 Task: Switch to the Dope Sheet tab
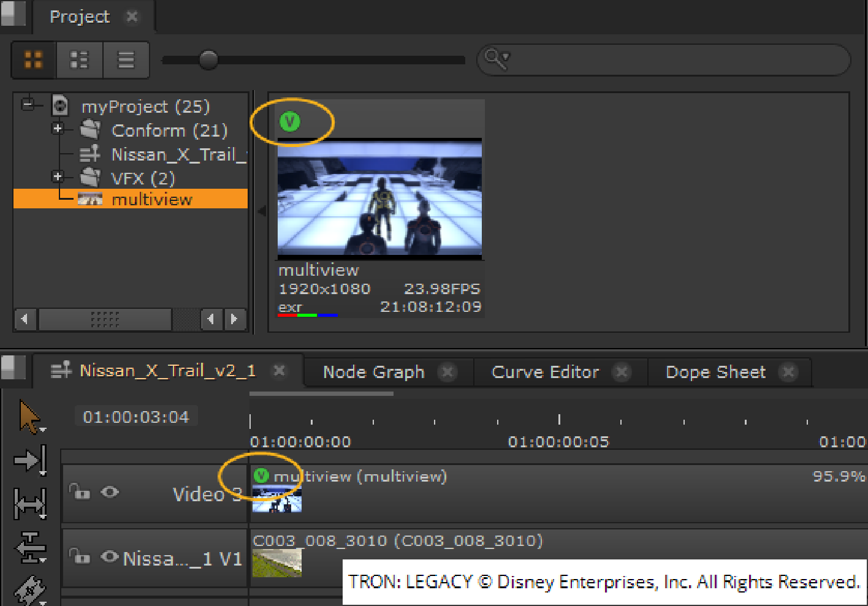point(715,372)
